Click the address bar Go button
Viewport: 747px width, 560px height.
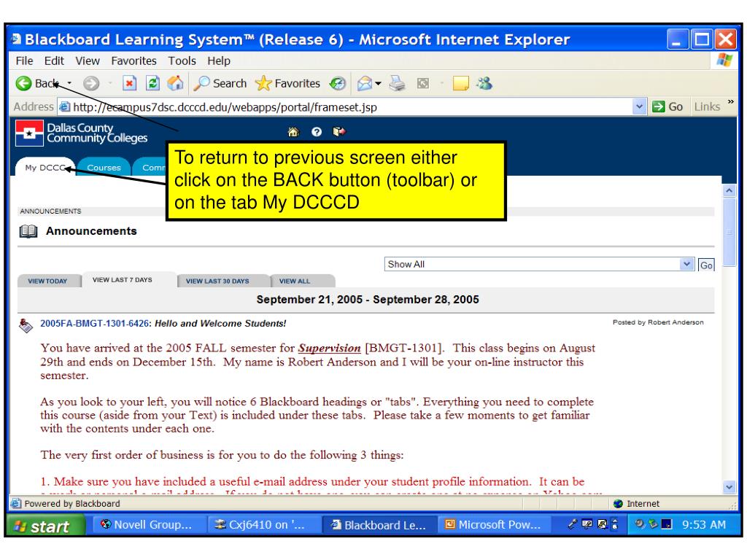(668, 106)
